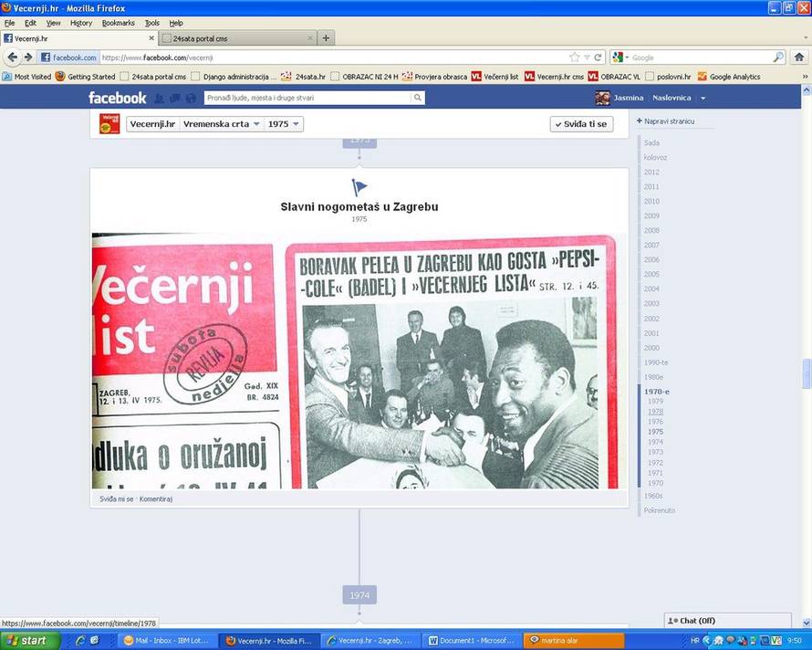This screenshot has height=650, width=812.
Task: Jump to 1978 in the timeline sidebar
Action: point(655,412)
